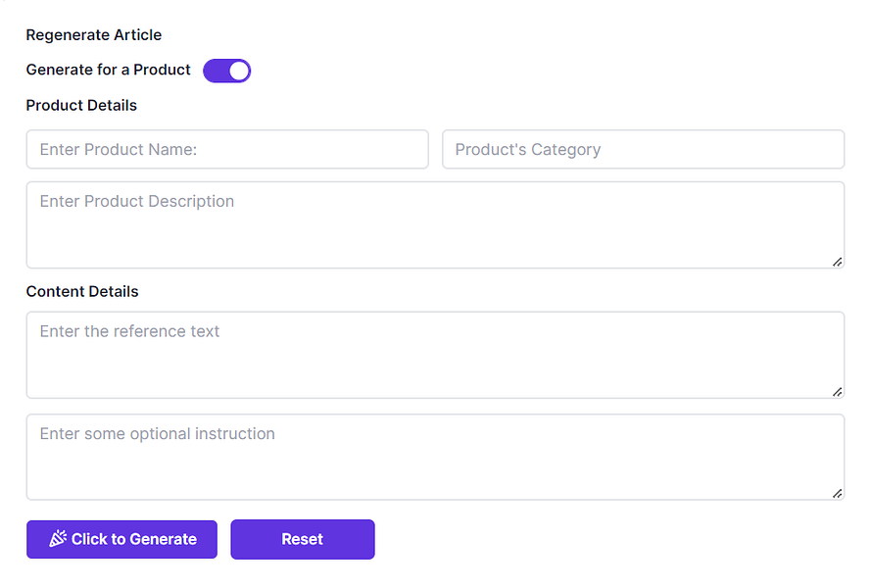Click resize grip of reference text box
871x588 pixels.
click(838, 392)
